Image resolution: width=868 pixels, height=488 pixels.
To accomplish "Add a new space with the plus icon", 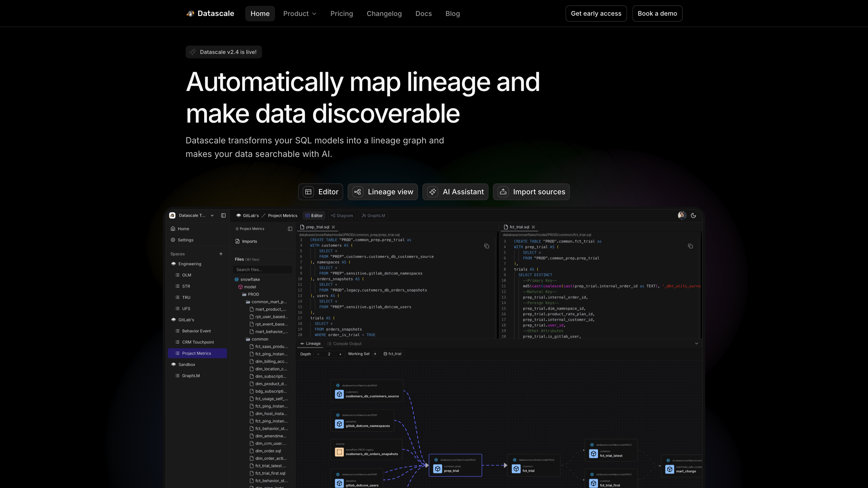I will click(x=221, y=254).
